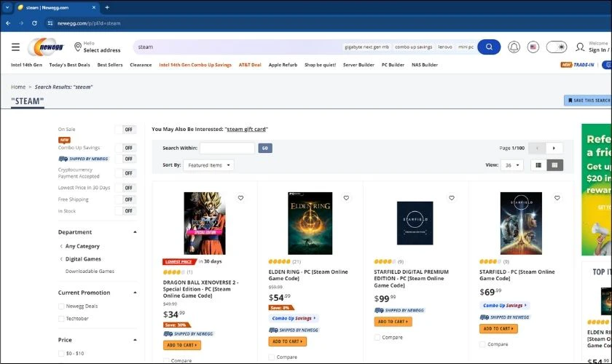
Task: Go back to Any Category
Action: tap(82, 246)
